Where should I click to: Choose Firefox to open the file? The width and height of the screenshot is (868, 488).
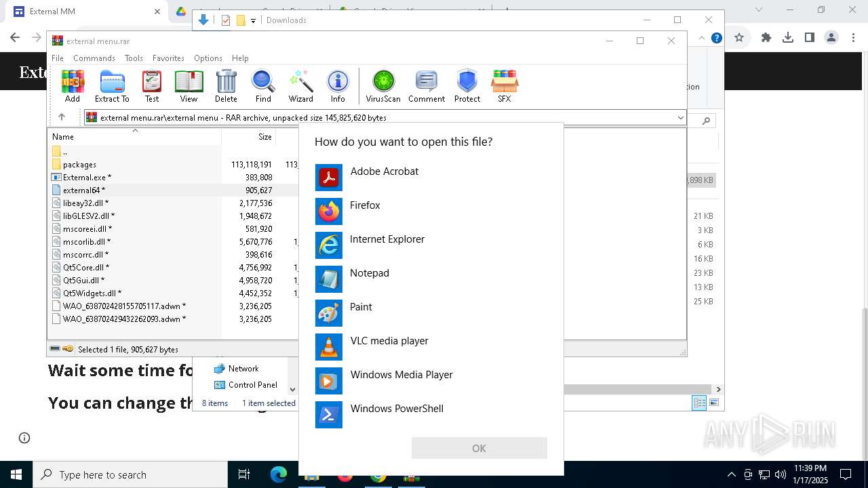point(431,211)
